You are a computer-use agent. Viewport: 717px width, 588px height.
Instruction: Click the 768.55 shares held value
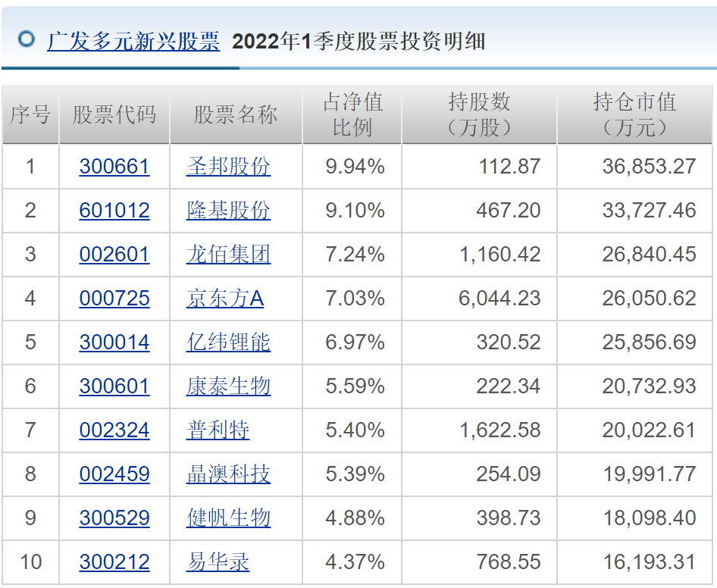coord(509,561)
